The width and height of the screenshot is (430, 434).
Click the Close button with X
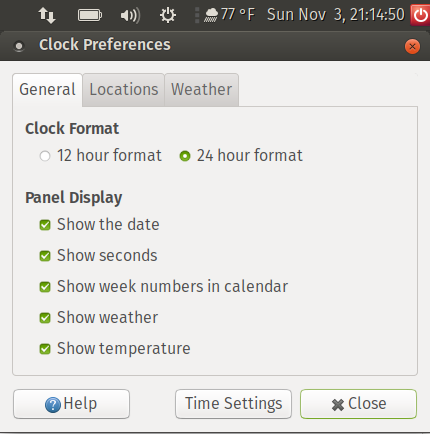coord(358,404)
